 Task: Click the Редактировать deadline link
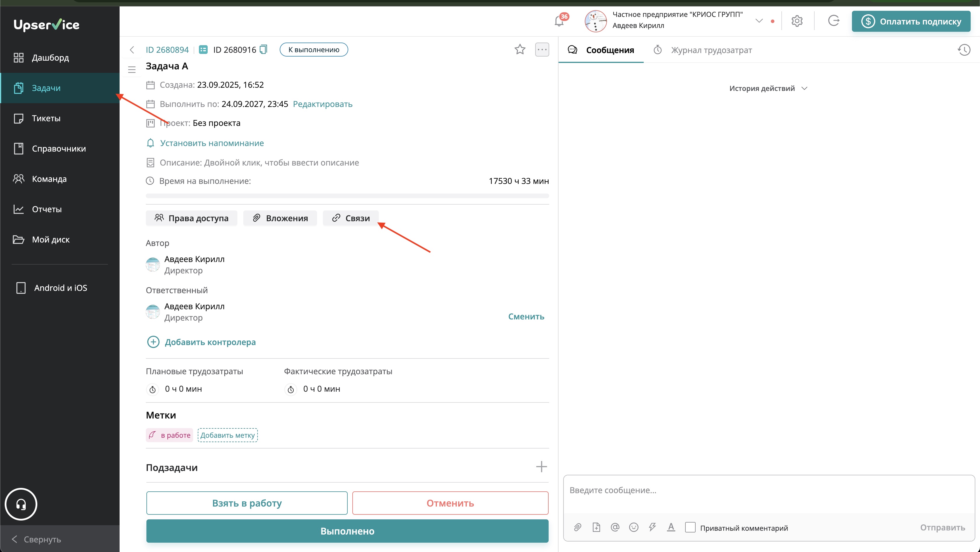[x=322, y=104]
